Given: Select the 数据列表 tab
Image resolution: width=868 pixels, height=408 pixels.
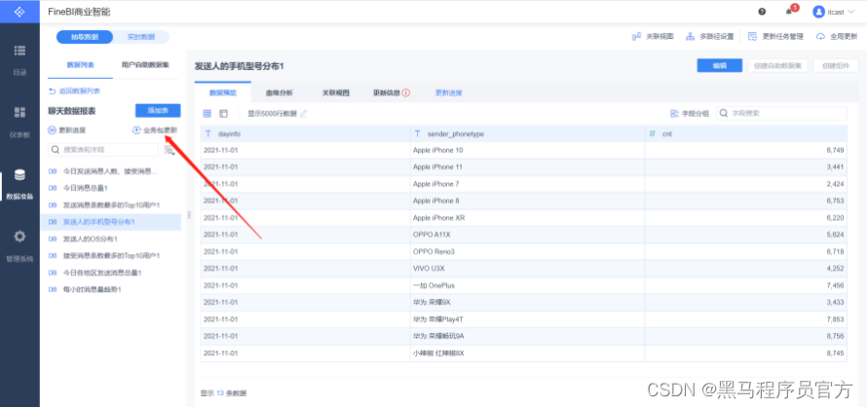Looking at the screenshot, I should [80, 65].
